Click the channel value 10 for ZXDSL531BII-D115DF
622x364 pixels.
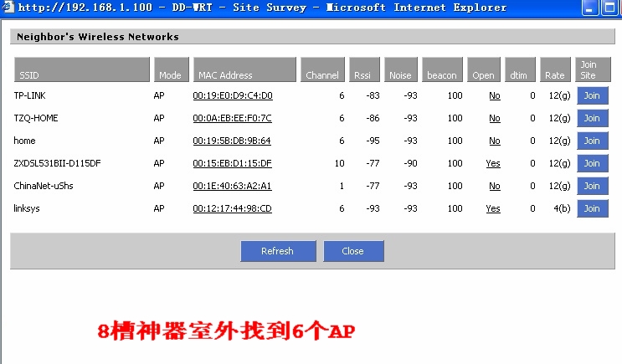340,163
